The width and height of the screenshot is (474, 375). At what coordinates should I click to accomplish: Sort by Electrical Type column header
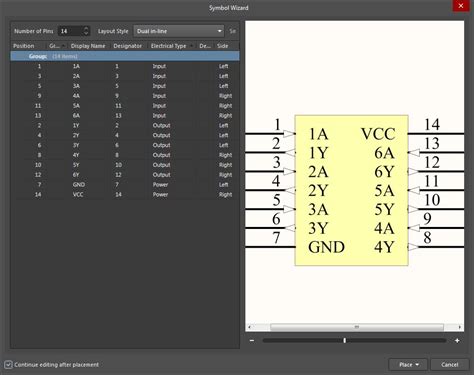[169, 46]
